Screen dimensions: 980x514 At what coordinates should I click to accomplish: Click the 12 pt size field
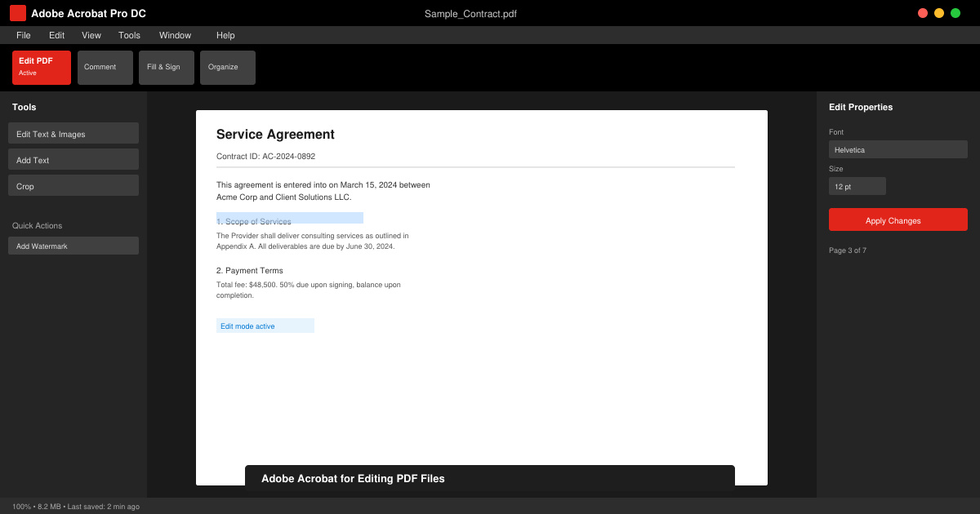click(857, 186)
